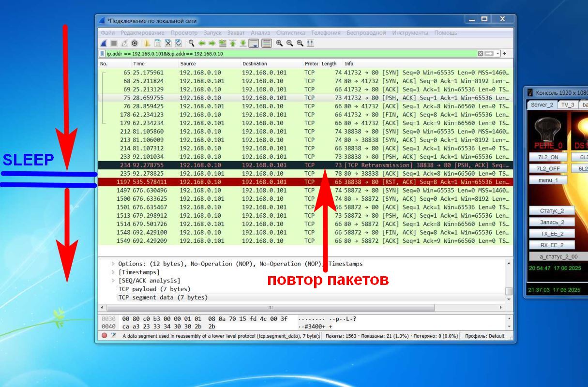Clear the display filter with the X button
Image resolution: width=588 pixels, height=387 pixels.
(480, 54)
